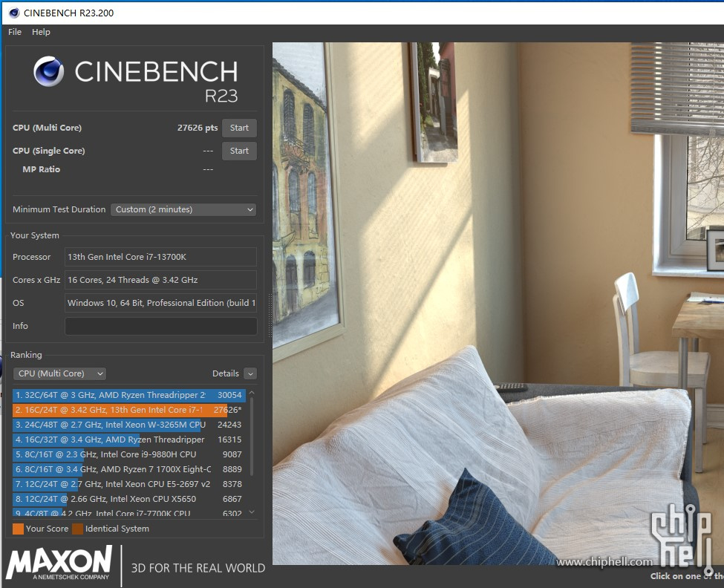Click the Details label in Ranking
This screenshot has width=724, height=588.
click(225, 373)
